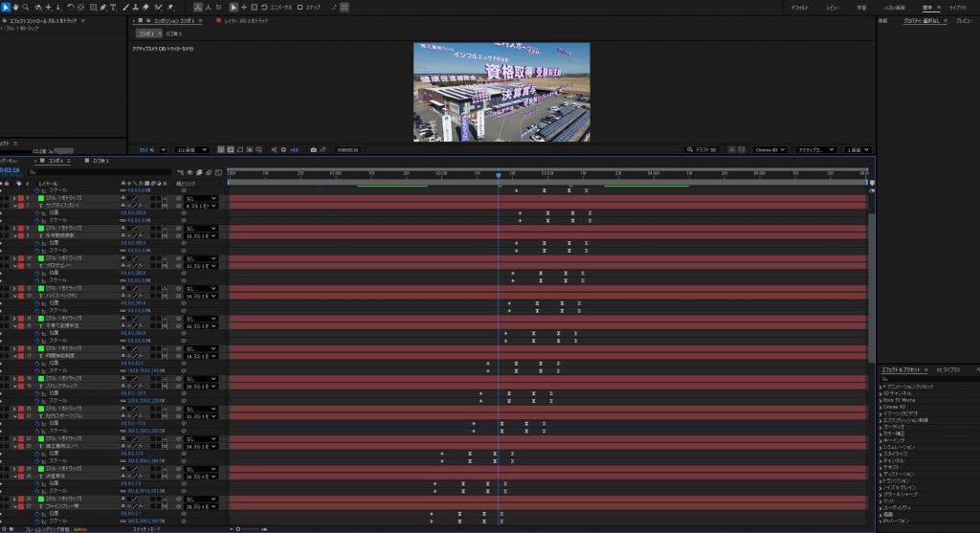Select the Puppet Pin tool

(169, 7)
